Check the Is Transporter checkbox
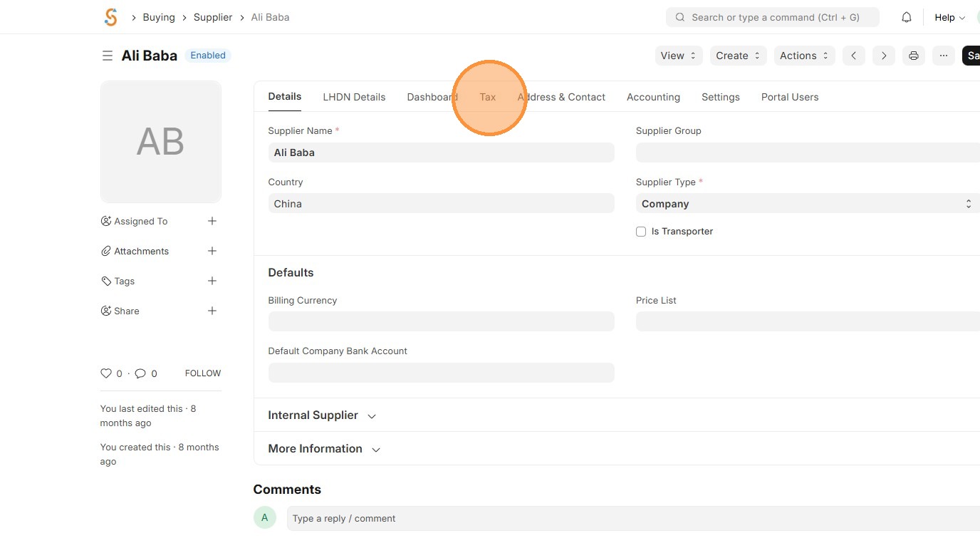The image size is (980, 548). (x=641, y=232)
